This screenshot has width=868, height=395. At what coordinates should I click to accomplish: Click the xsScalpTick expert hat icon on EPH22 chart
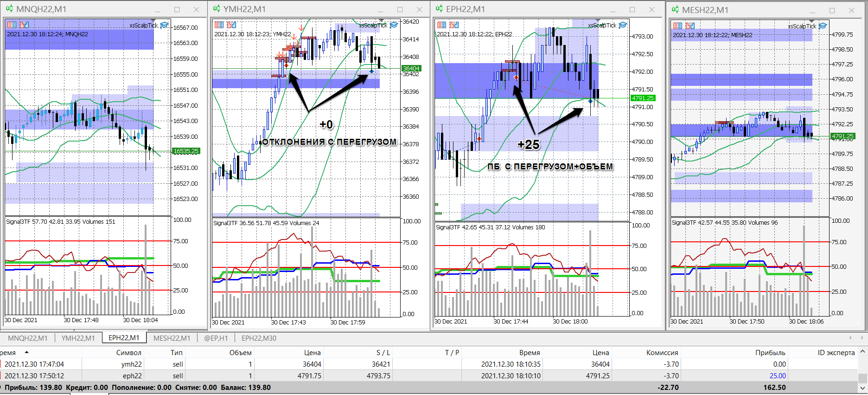click(x=623, y=25)
